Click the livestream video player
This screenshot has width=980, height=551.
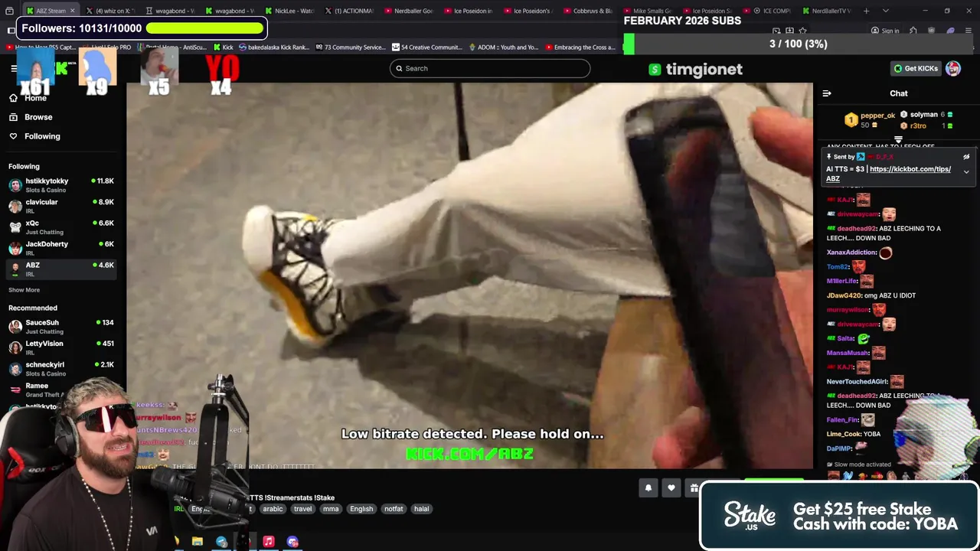pyautogui.click(x=469, y=275)
